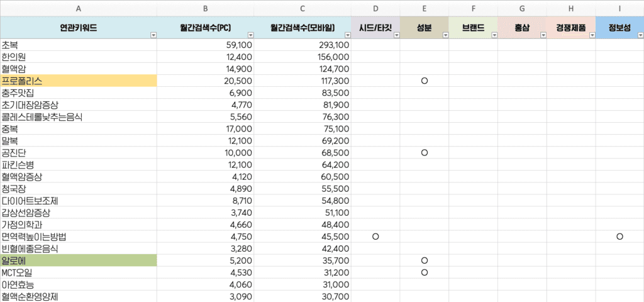Screen dimensions: 644x302
Task: Select column C by its letter header
Action: pos(303,8)
